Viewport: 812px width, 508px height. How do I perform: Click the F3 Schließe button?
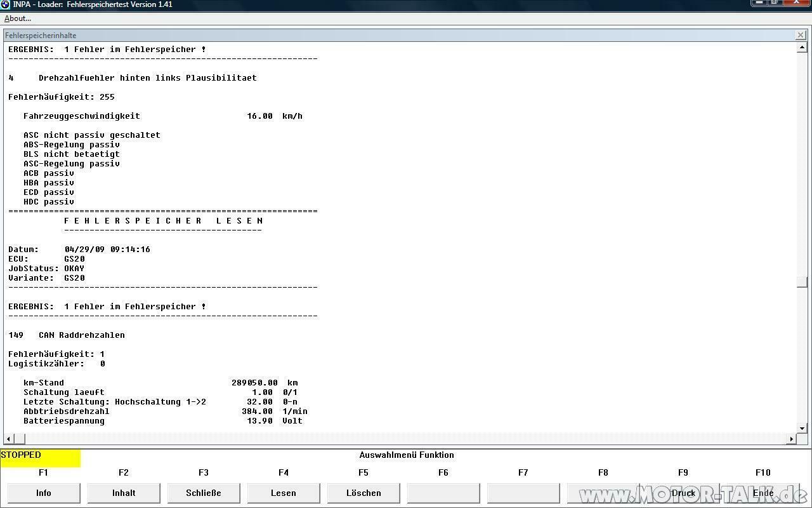point(204,493)
